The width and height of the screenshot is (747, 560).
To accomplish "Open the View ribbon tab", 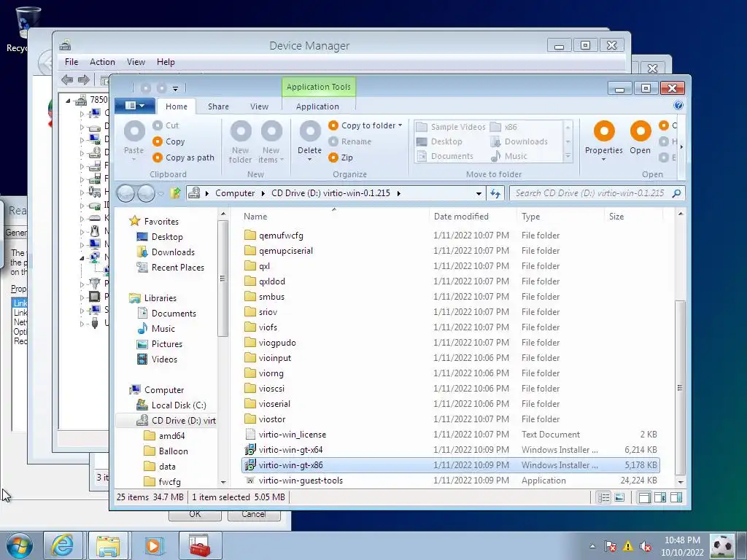I will 259,106.
